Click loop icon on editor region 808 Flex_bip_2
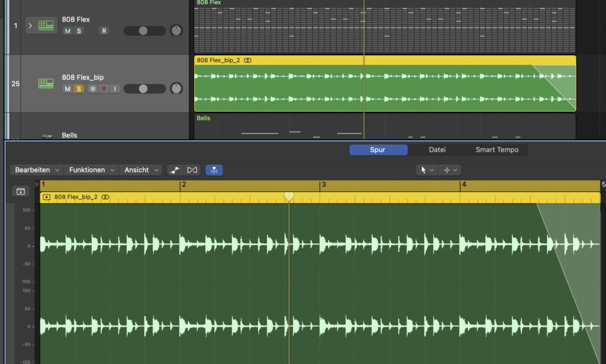Image resolution: width=606 pixels, height=364 pixels. pos(105,197)
